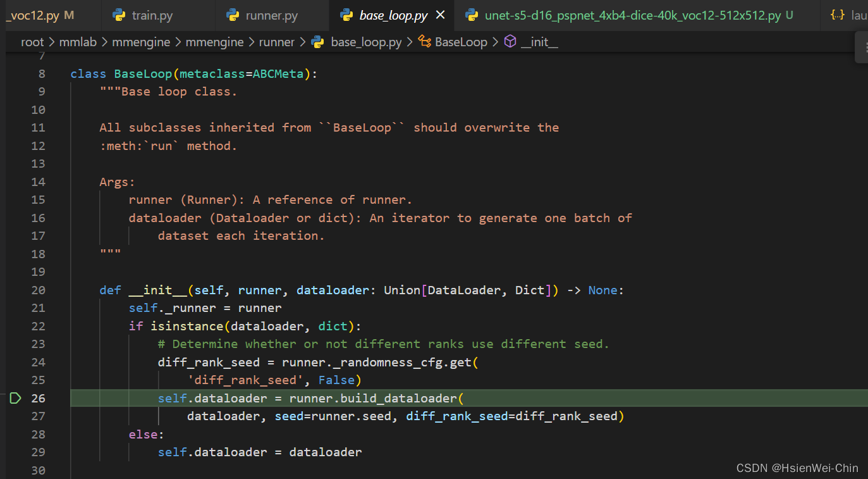Screen dimensions: 868x479
Task: Click 'Union' type hint on line 20
Action: (x=402, y=290)
